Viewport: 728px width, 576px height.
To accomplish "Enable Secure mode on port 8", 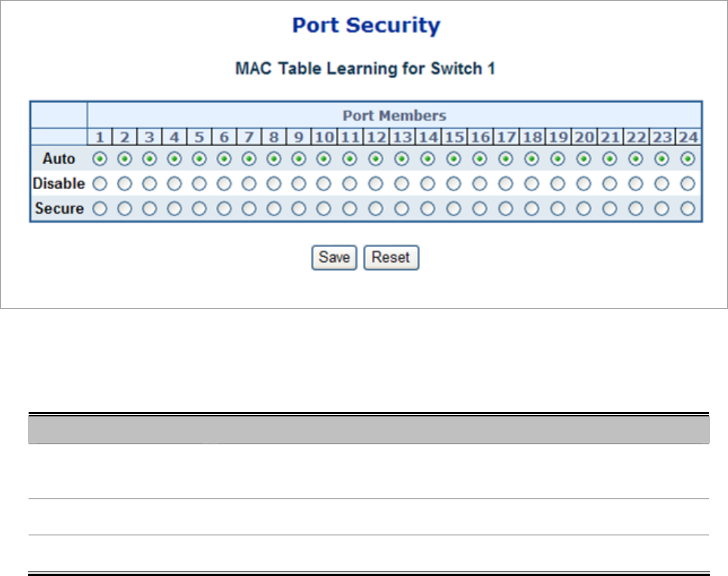I will point(274,209).
